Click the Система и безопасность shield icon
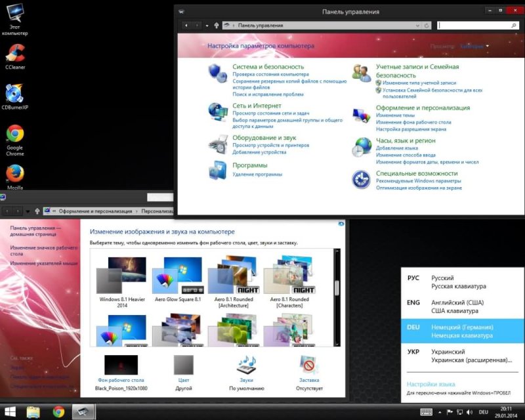The image size is (525, 420). point(218,73)
